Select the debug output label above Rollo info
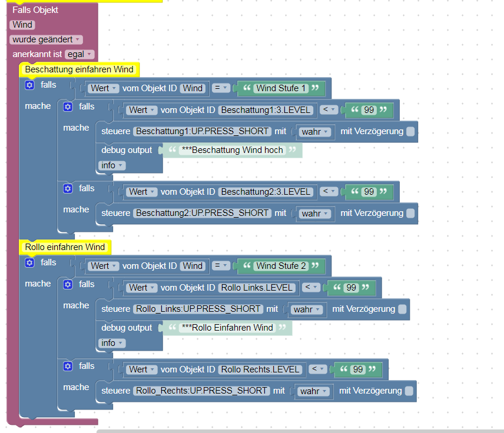 127,328
